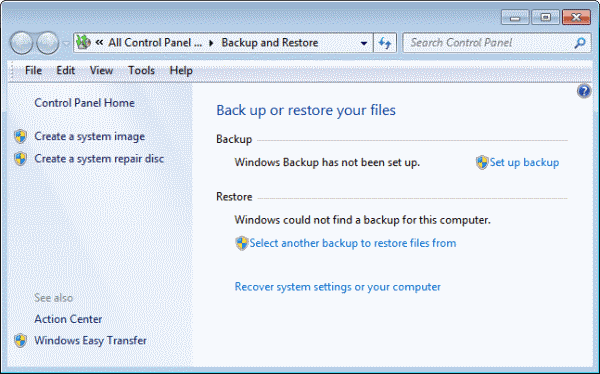Click Create a system repair disc link
Screen dimensions: 600x374
click(99, 158)
